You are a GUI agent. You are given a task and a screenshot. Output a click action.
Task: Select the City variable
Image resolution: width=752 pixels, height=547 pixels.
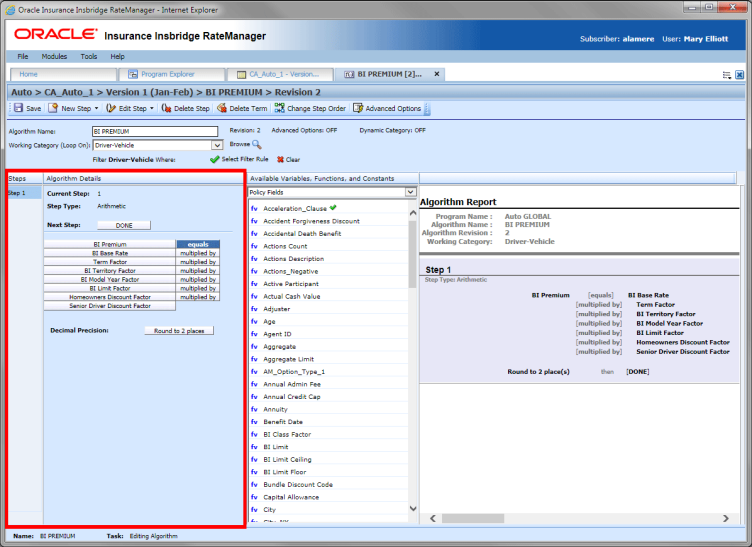[x=270, y=510]
